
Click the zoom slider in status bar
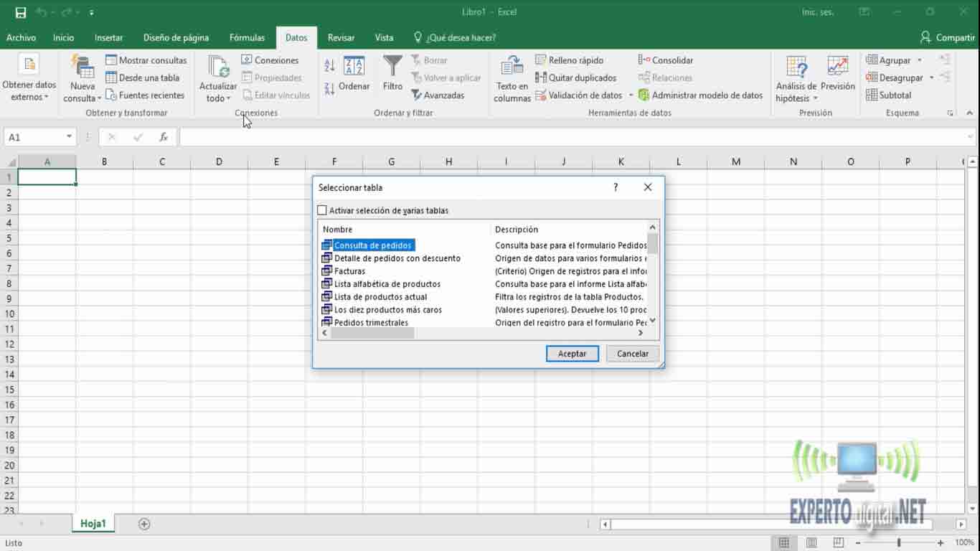[899, 543]
